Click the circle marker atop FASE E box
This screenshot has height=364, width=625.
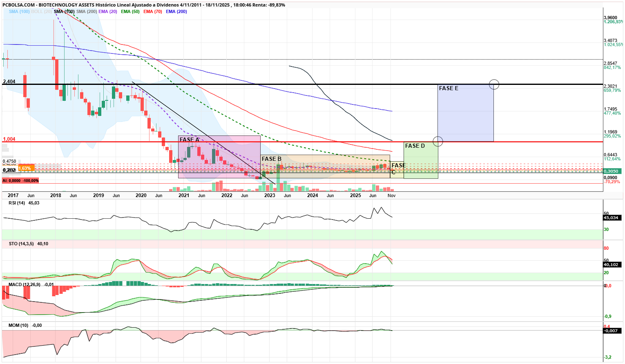tap(494, 84)
